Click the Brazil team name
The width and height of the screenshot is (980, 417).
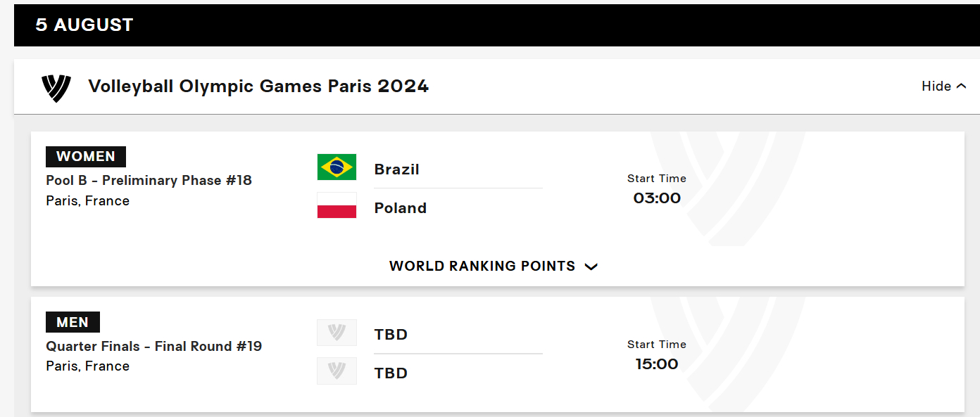click(x=397, y=169)
